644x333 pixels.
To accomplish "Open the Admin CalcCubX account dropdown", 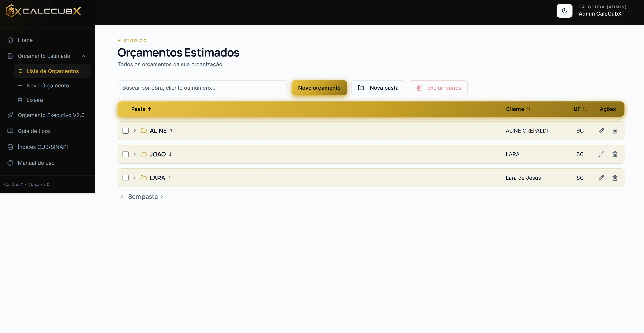I will tap(606, 11).
